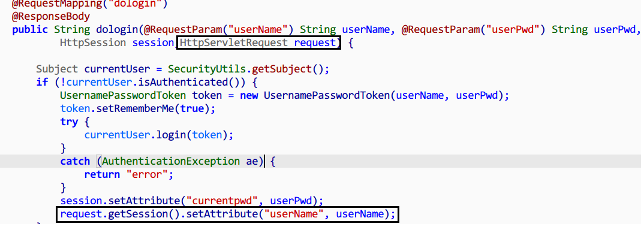The image size is (644, 227).
Task: Click the boxed request.getSession() line
Action: coord(227,214)
